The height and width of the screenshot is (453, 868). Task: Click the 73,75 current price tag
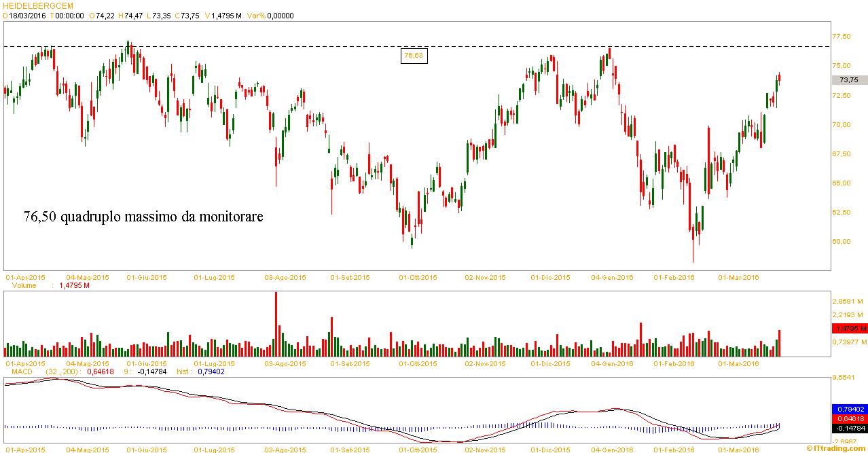coord(848,79)
